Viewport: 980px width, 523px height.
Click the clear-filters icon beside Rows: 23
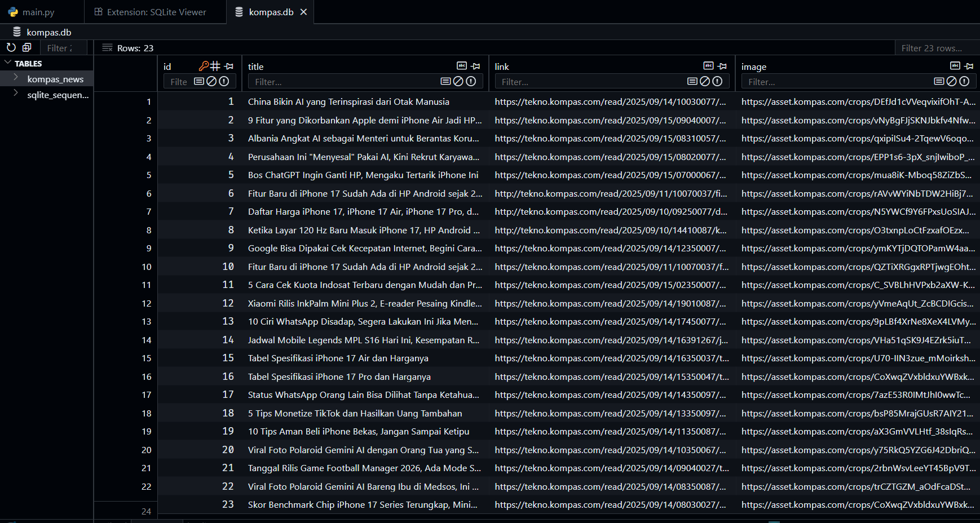[107, 48]
